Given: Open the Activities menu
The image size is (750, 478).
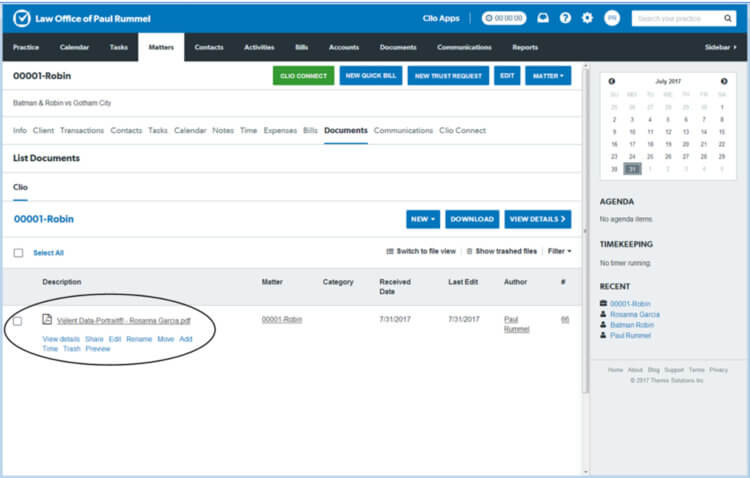Looking at the screenshot, I should click(x=259, y=47).
